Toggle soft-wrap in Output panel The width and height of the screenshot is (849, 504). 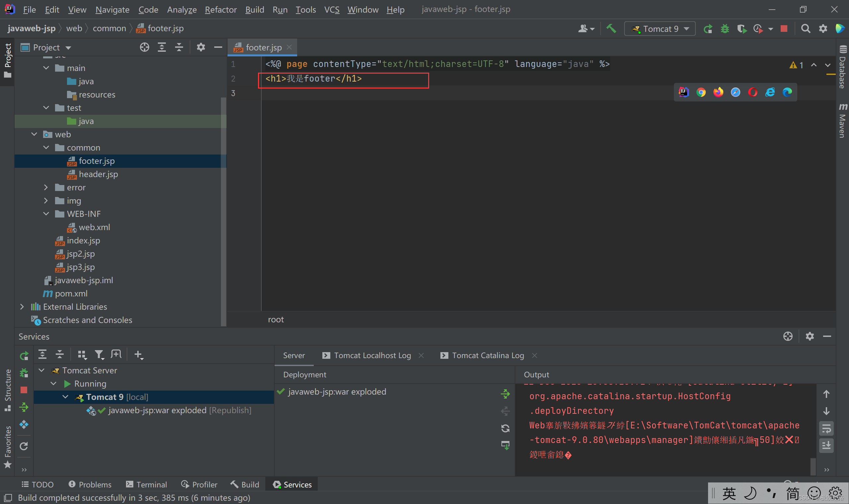(826, 429)
